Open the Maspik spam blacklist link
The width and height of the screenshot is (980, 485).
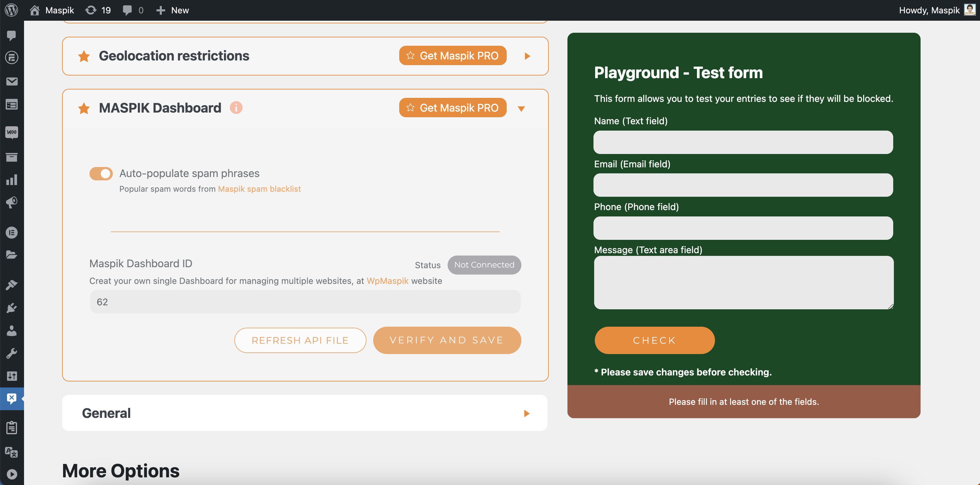tap(259, 188)
